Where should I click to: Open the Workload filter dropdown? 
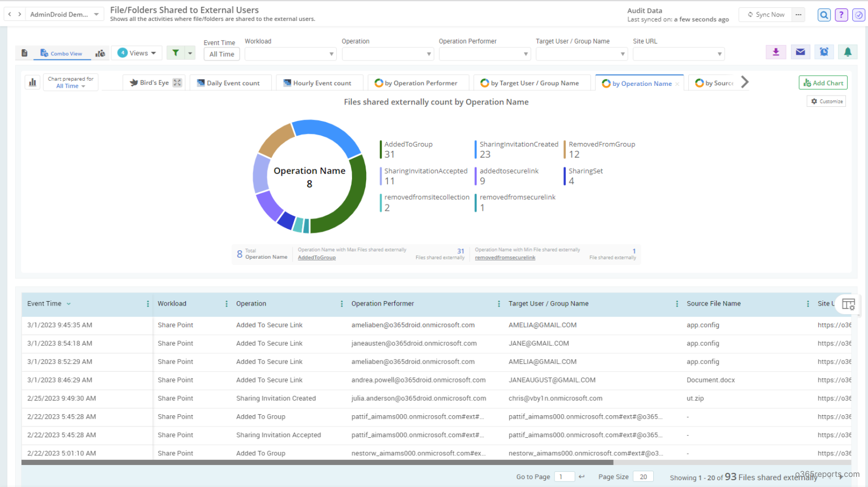coord(290,54)
